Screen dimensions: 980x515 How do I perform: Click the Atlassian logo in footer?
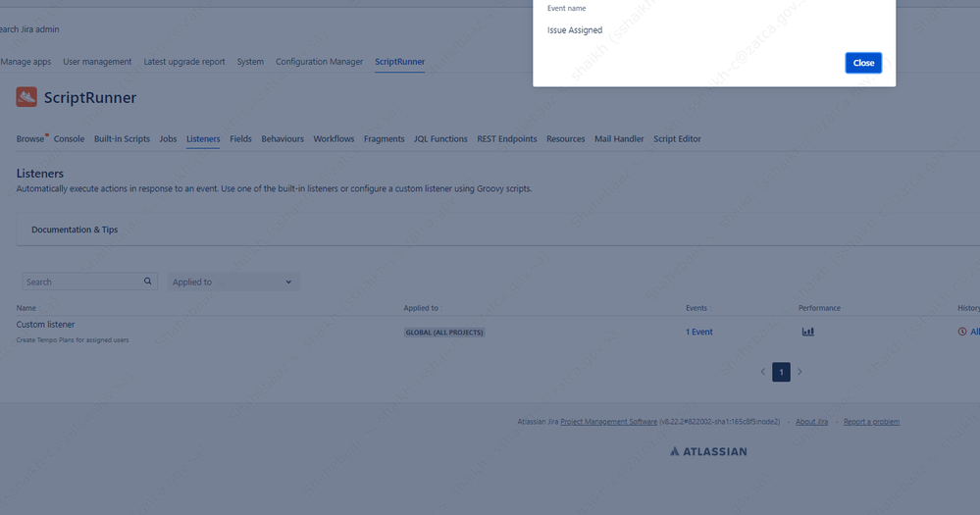pyautogui.click(x=708, y=451)
